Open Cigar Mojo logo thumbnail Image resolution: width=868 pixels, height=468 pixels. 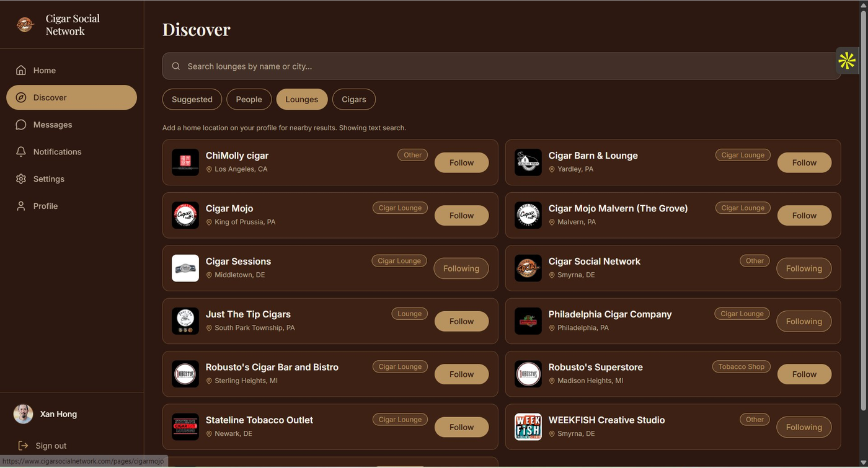pos(185,215)
